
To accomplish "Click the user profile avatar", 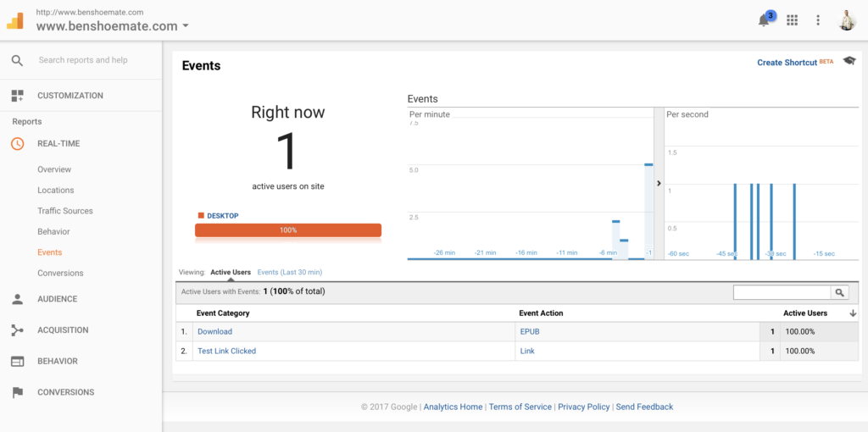I will pyautogui.click(x=847, y=20).
